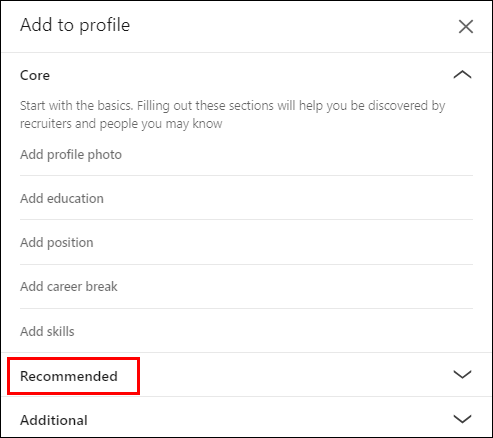The width and height of the screenshot is (493, 438).
Task: Select Add position
Action: click(x=246, y=242)
